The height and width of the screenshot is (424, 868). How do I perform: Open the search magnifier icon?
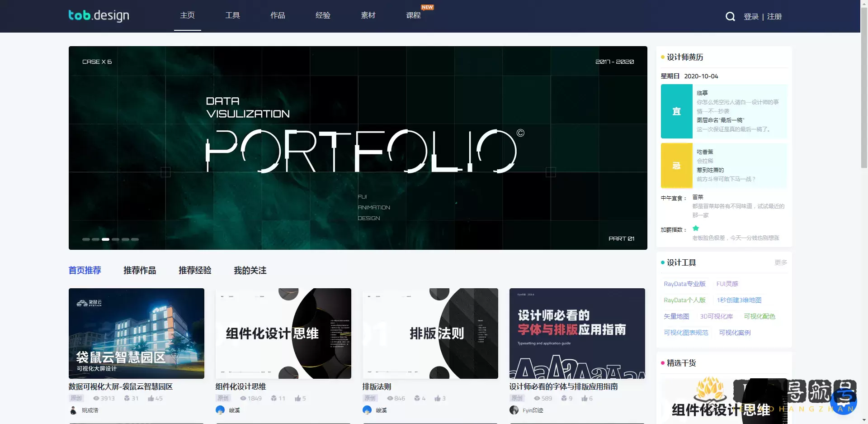(730, 17)
